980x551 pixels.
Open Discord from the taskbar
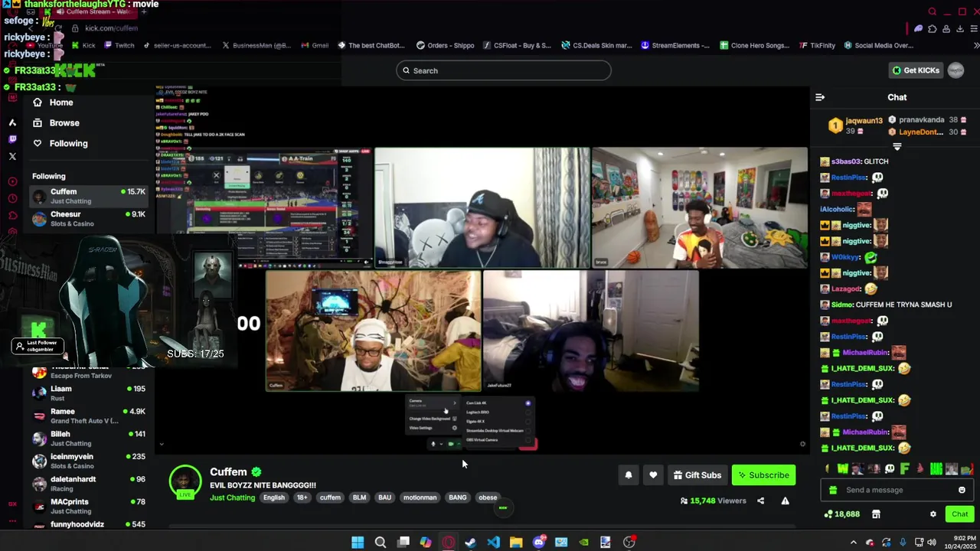[x=538, y=543]
